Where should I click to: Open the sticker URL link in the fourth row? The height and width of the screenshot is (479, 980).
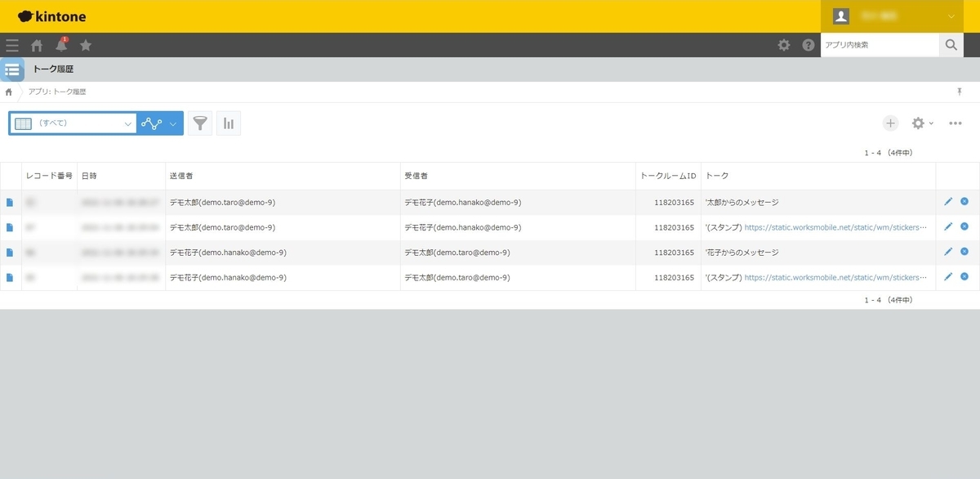click(836, 277)
